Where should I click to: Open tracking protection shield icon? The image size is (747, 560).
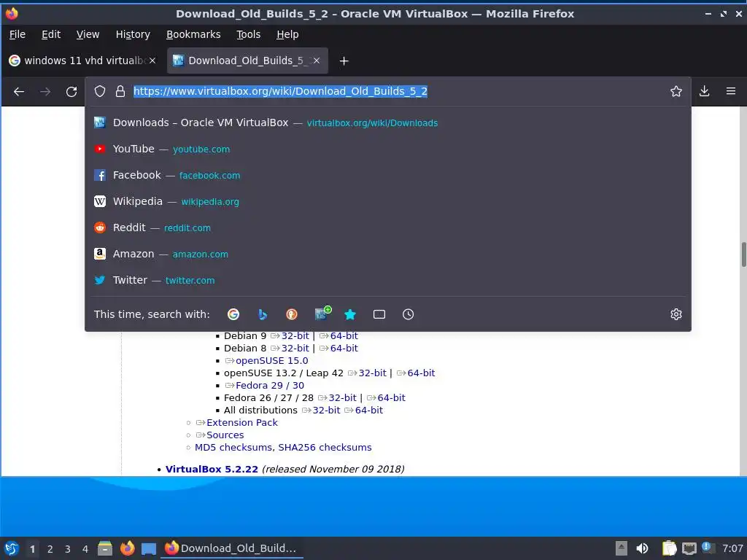click(x=99, y=91)
